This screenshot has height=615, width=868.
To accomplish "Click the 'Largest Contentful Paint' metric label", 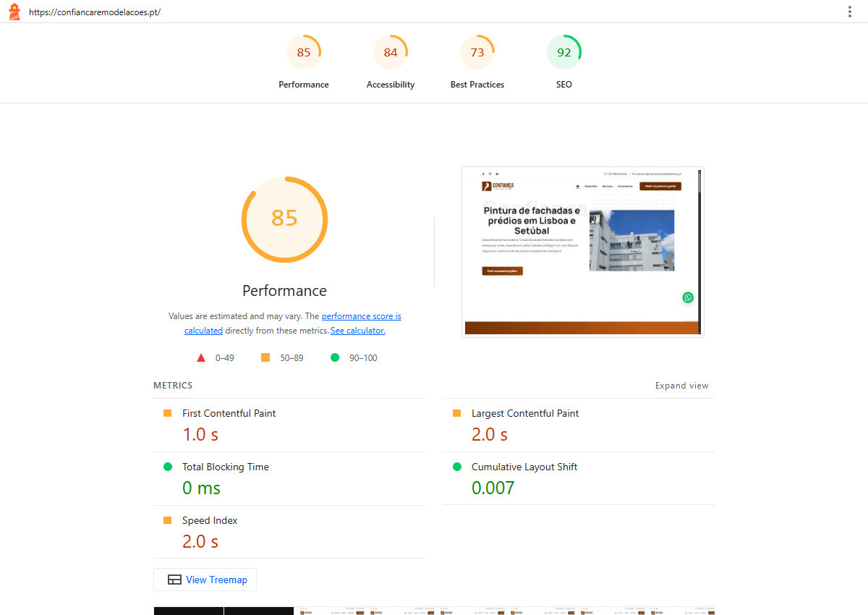I will click(525, 413).
